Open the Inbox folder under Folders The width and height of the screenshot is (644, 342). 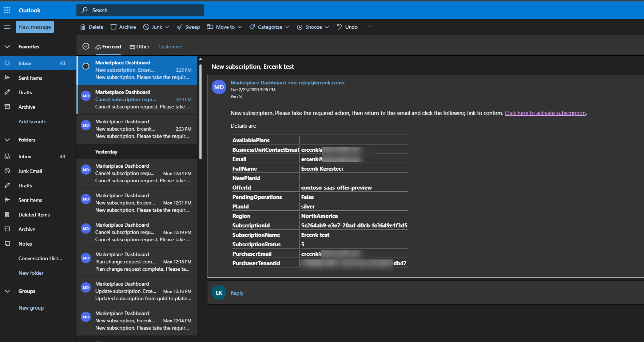click(38, 156)
